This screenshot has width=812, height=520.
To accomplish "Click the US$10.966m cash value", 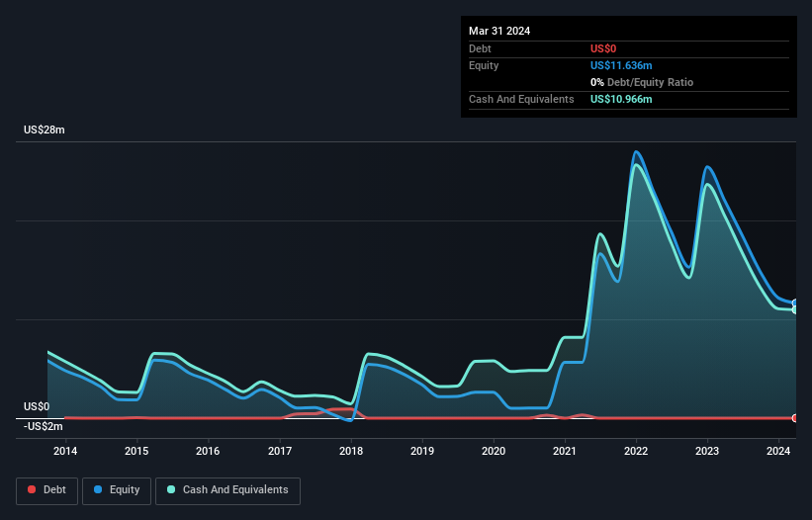I will click(621, 99).
